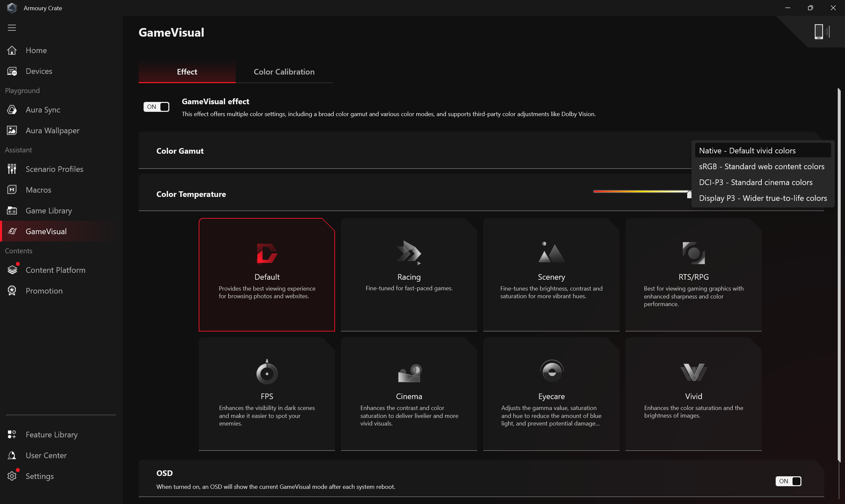The height and width of the screenshot is (504, 845).
Task: Click the Content Platform label
Action: [x=56, y=270]
